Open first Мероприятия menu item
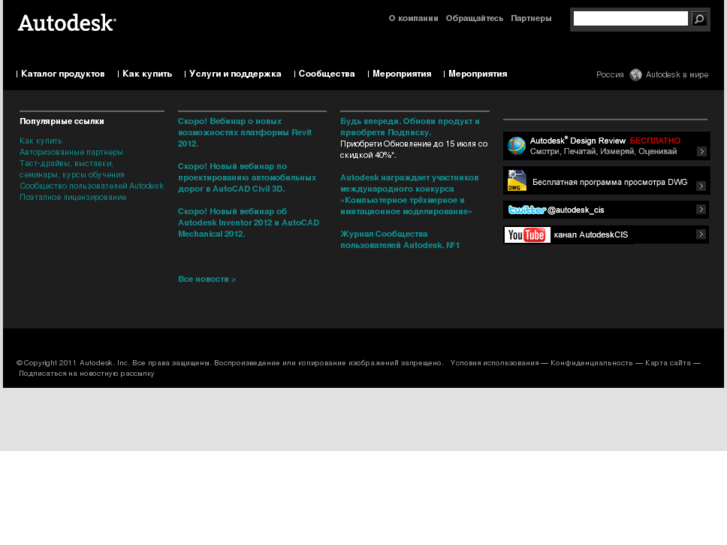The height and width of the screenshot is (545, 727). tap(402, 74)
